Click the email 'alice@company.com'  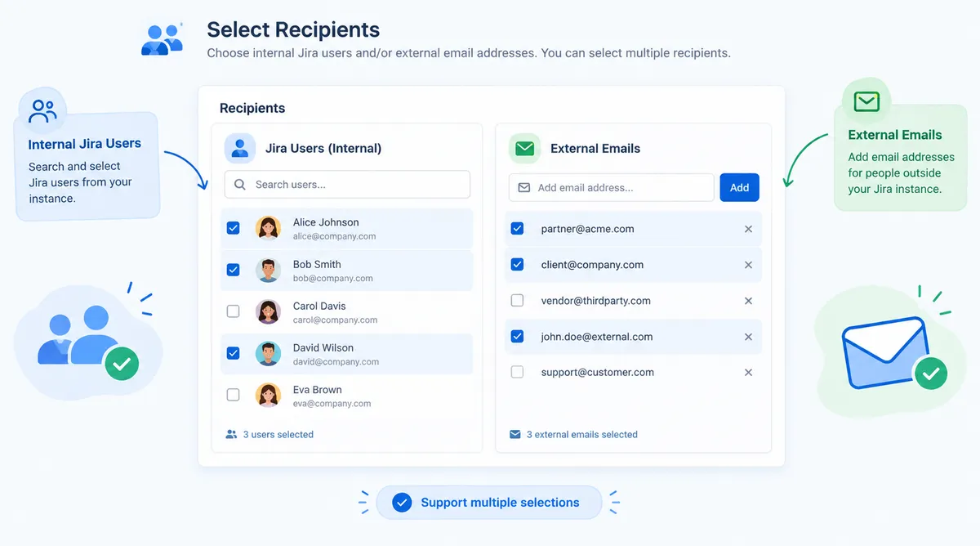(x=335, y=236)
